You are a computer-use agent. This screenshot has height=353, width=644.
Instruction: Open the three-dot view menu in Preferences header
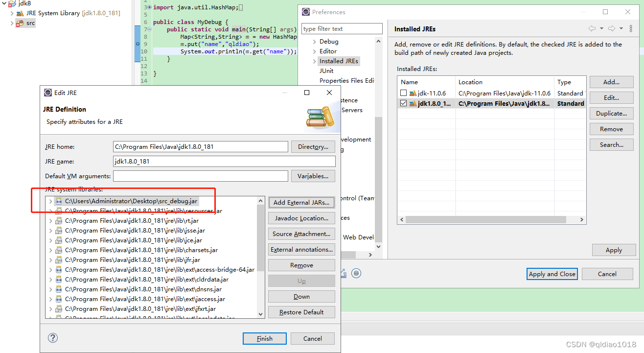631,28
